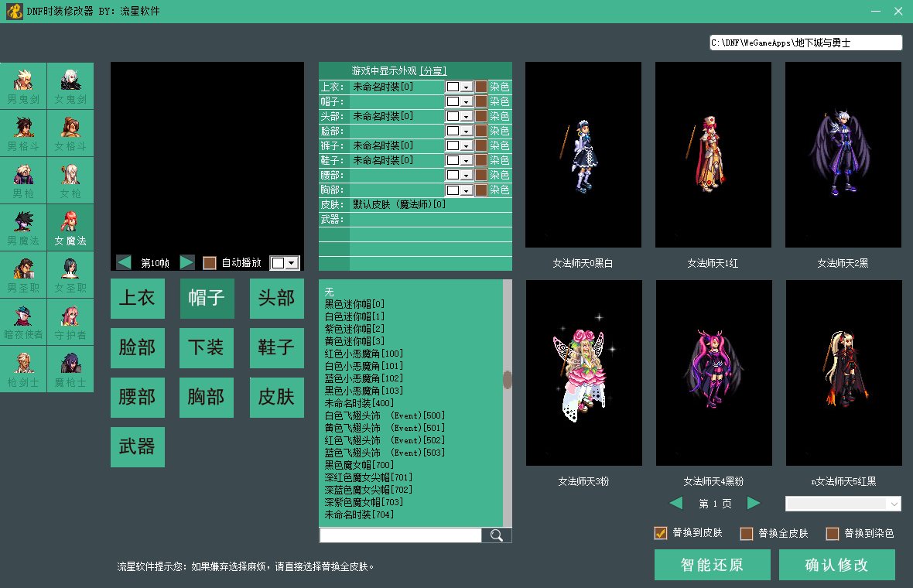Open the 分享 link in header
The image size is (913, 588).
[x=433, y=71]
